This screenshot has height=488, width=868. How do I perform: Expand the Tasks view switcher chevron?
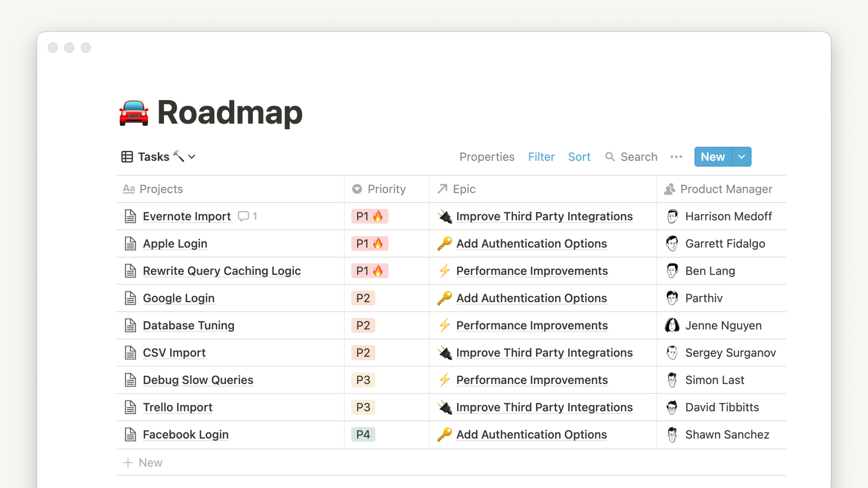192,157
